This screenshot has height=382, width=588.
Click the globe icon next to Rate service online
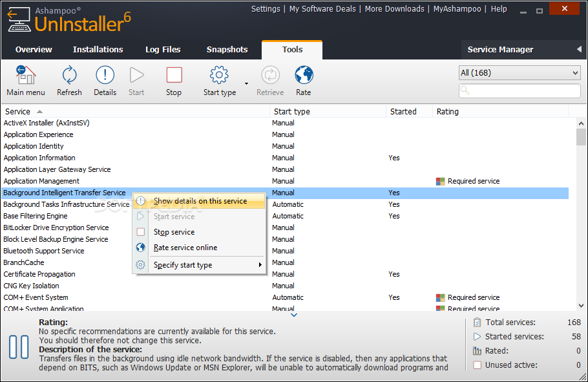pos(141,248)
